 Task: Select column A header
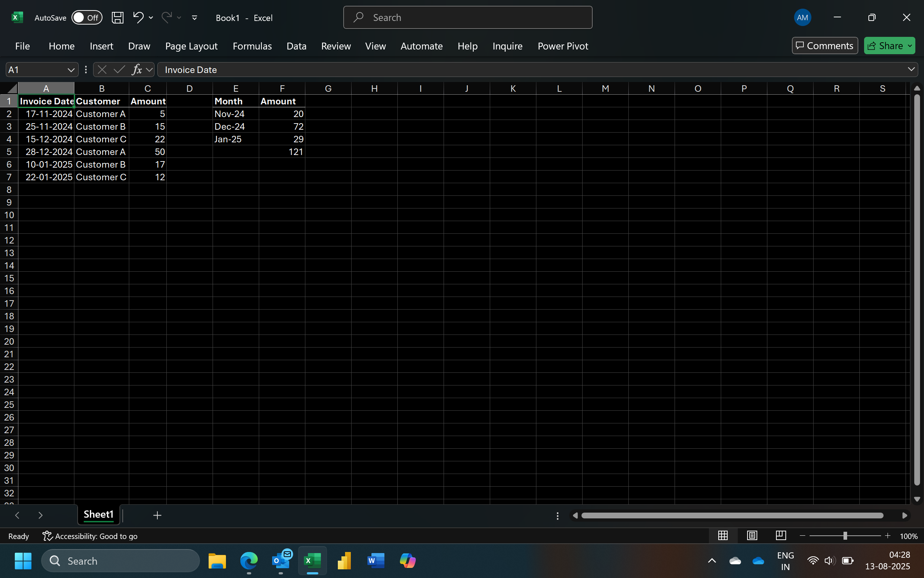46,89
